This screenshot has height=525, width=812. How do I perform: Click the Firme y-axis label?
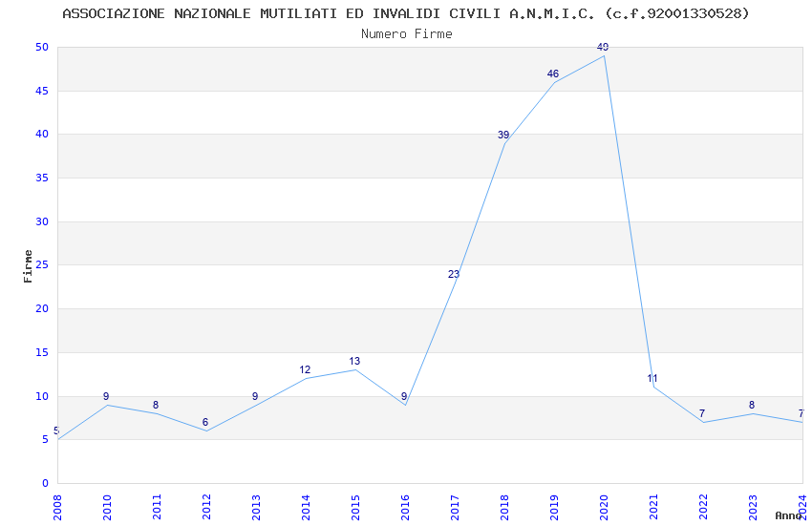28,266
